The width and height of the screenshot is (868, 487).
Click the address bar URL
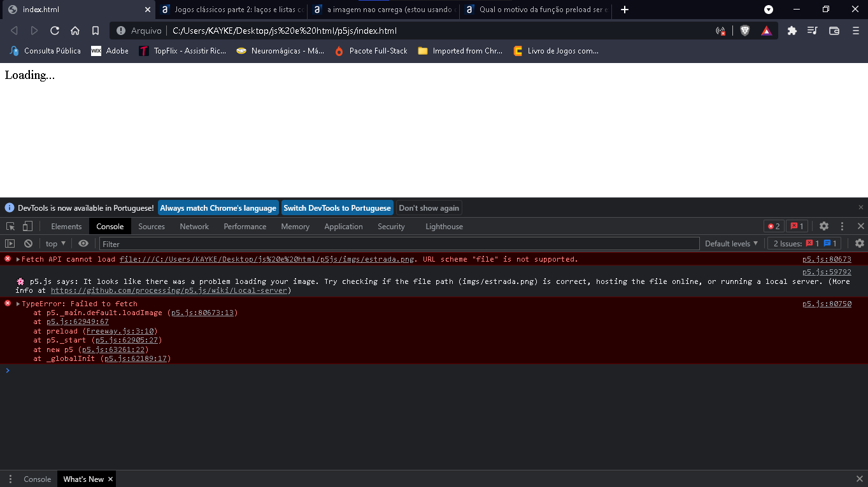pos(285,31)
